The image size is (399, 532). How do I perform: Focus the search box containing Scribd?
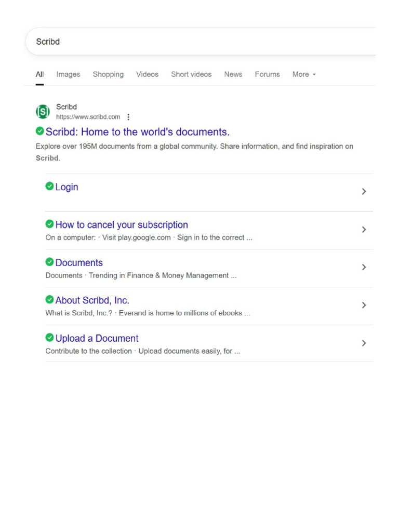coord(200,42)
